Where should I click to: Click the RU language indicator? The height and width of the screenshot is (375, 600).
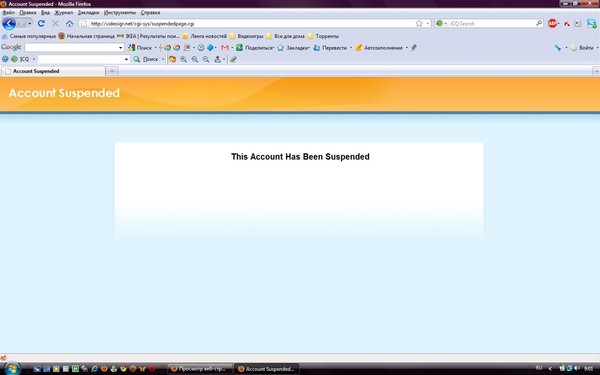(539, 368)
